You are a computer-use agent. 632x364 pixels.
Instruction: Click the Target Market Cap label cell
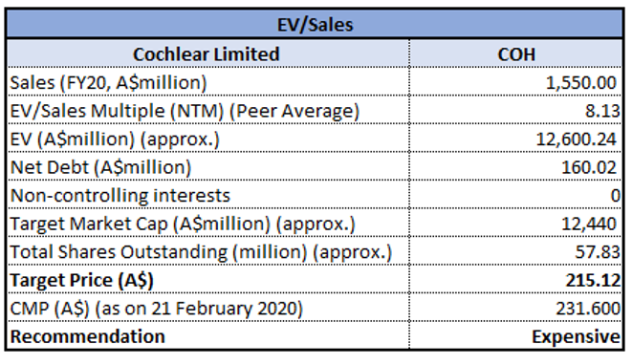[x=208, y=223]
